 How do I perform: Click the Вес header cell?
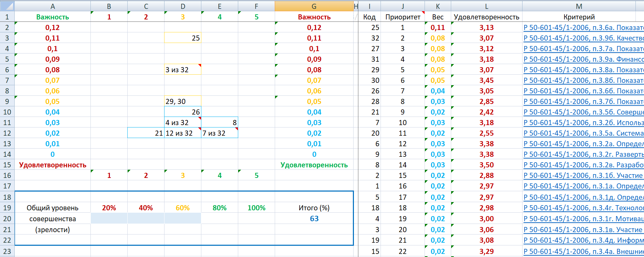coord(438,17)
